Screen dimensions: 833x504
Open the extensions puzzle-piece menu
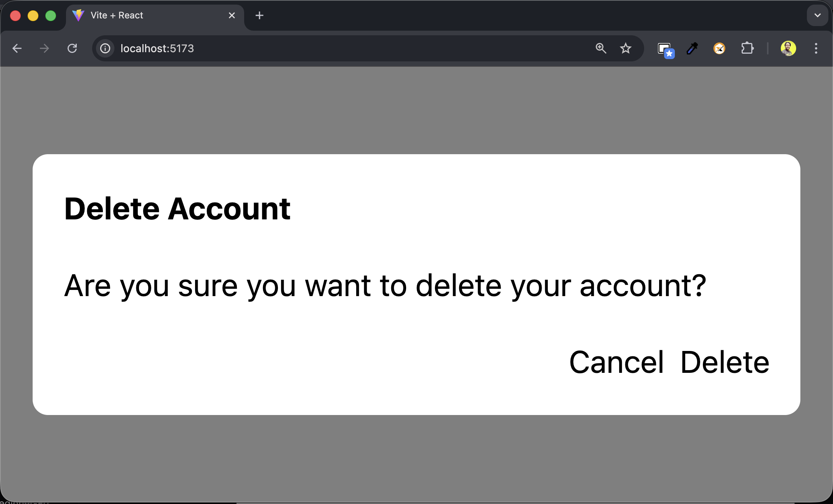click(x=747, y=48)
